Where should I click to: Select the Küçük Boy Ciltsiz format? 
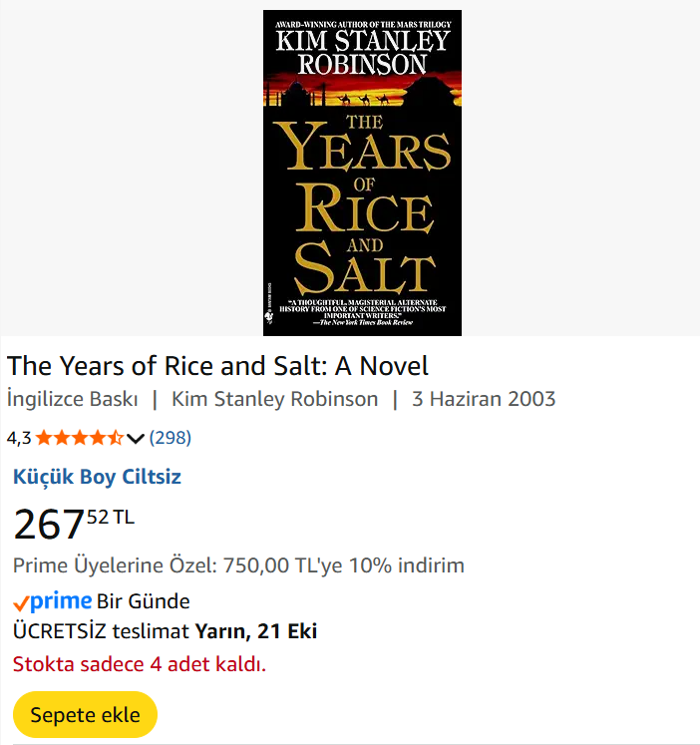click(97, 476)
